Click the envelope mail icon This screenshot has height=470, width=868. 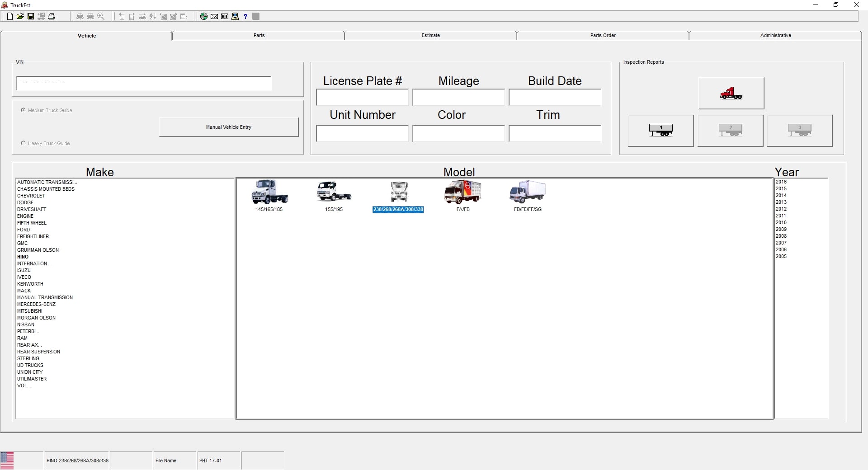[x=214, y=17]
